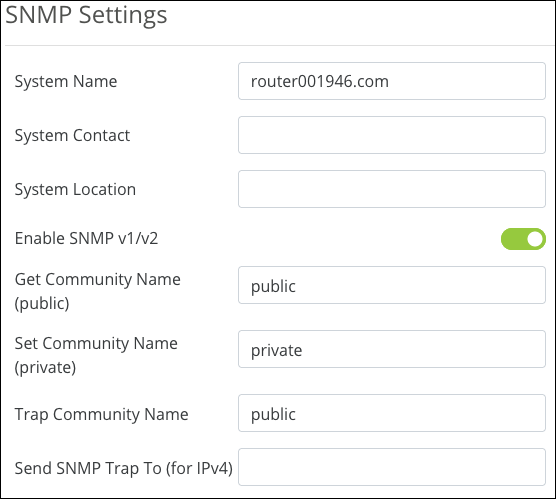Edit the Get Community Name field

click(x=392, y=285)
